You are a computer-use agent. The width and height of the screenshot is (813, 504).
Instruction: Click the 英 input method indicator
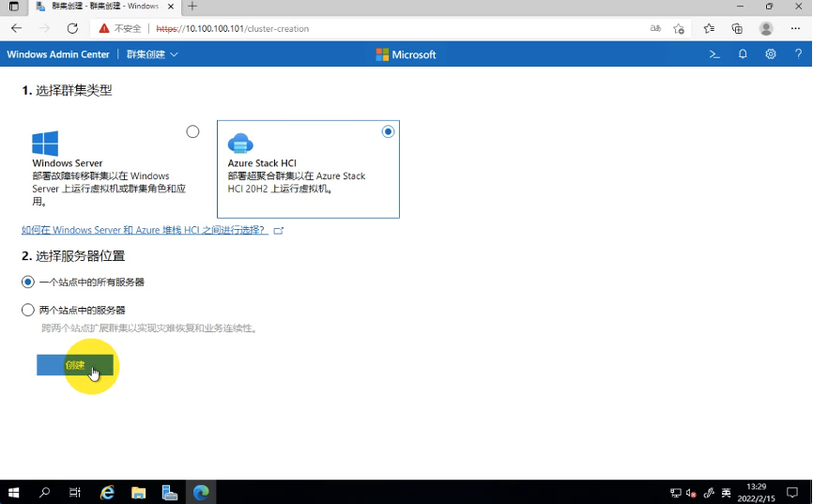pyautogui.click(x=726, y=493)
